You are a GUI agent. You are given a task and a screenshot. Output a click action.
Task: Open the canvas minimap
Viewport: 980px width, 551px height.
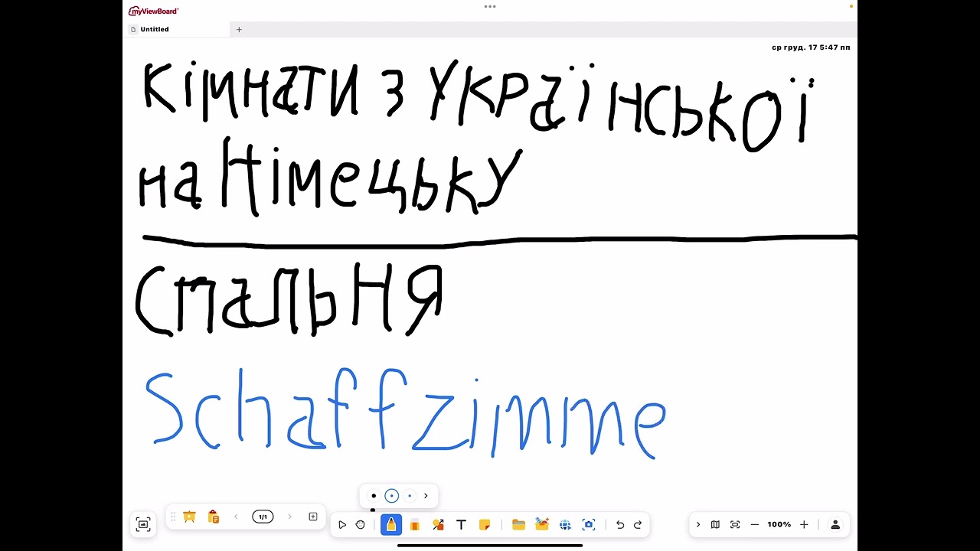715,525
